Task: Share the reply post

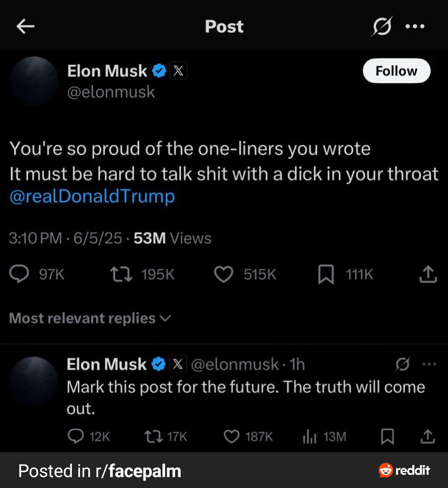Action: [427, 436]
